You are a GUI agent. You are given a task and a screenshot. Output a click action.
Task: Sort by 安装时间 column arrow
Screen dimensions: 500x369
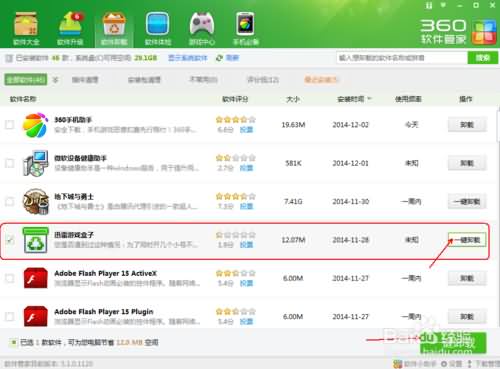pyautogui.click(x=369, y=99)
